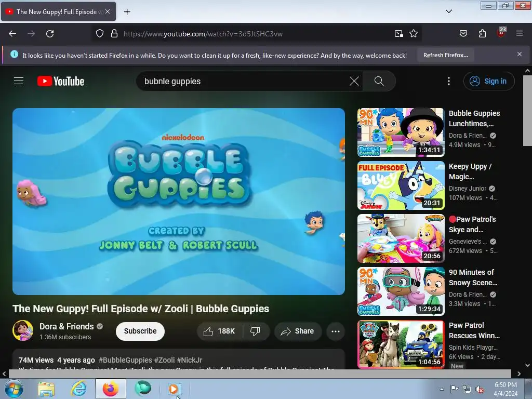Click the address bar URL
The width and height of the screenshot is (532, 399).
pos(203,34)
